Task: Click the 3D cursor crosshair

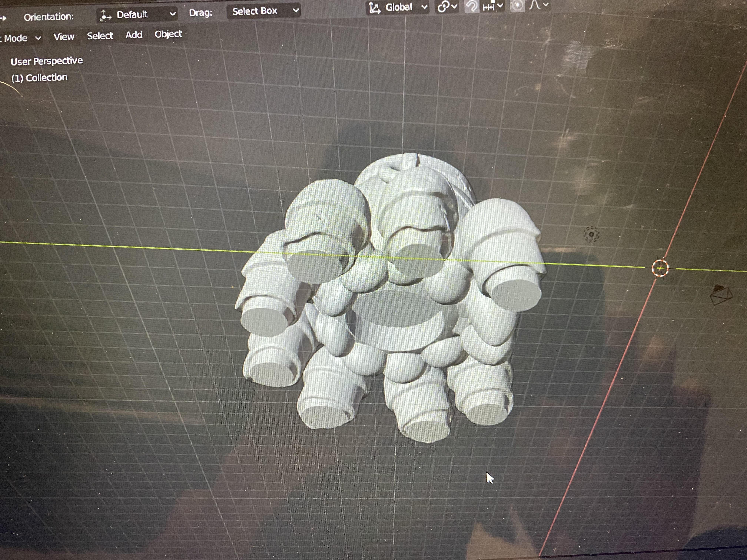Action: [660, 268]
